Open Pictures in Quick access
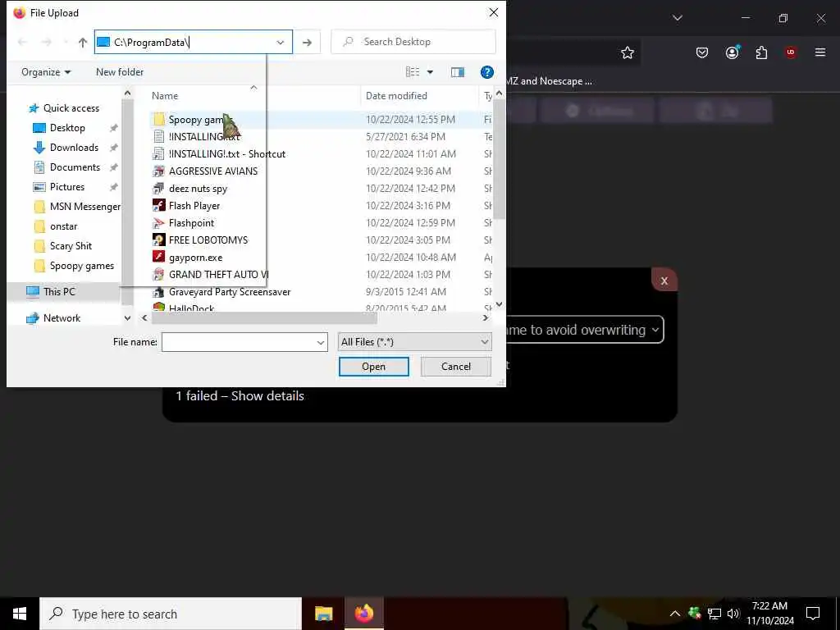Image resolution: width=840 pixels, height=630 pixels. click(x=67, y=187)
